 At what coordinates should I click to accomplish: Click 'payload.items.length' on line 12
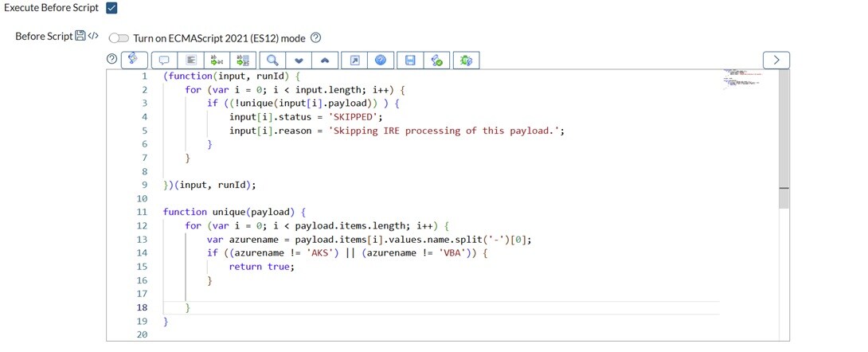pos(350,226)
